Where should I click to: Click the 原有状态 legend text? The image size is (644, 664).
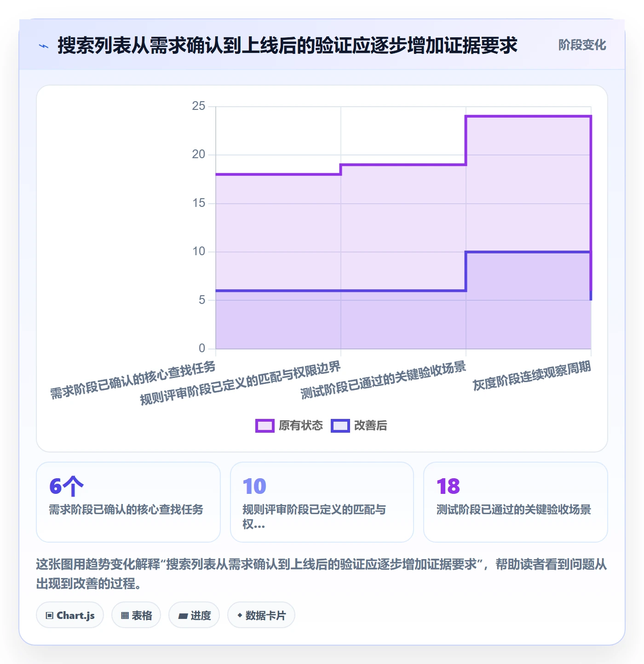[301, 426]
